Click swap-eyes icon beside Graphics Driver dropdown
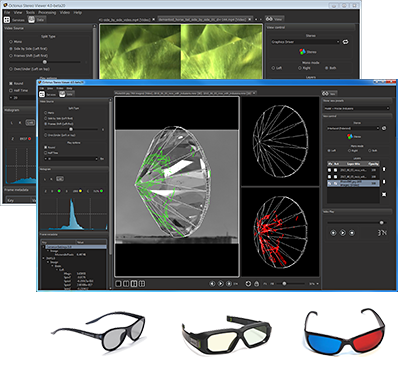Viewport: 398px width, 370px height. point(346,42)
